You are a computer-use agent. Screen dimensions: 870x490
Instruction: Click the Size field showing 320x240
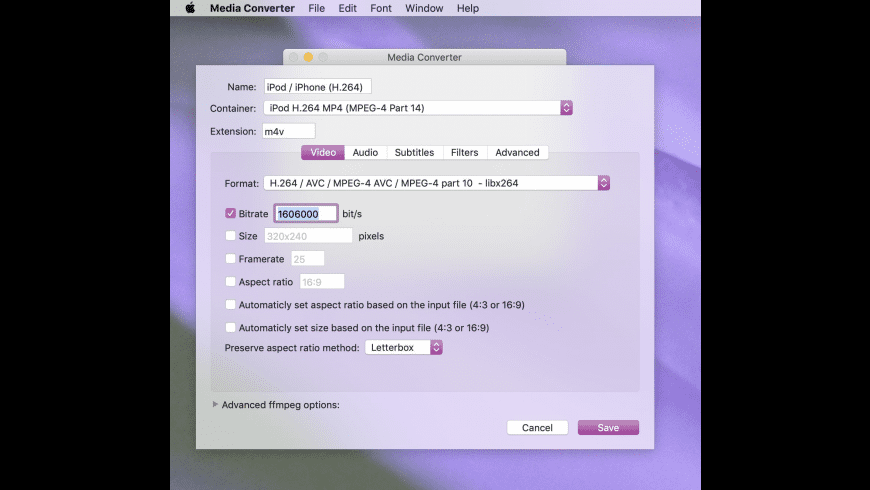pyautogui.click(x=308, y=236)
